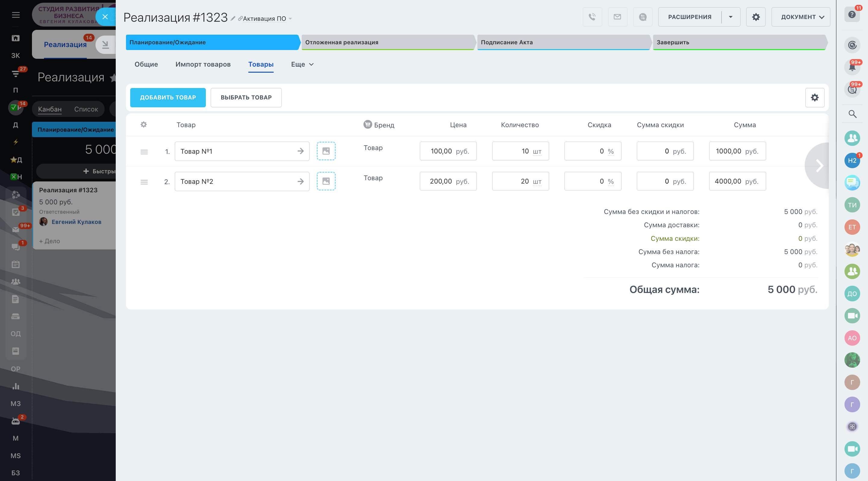Image resolution: width=868 pixels, height=481 pixels.
Task: Click the product table settings gear
Action: [x=814, y=98]
